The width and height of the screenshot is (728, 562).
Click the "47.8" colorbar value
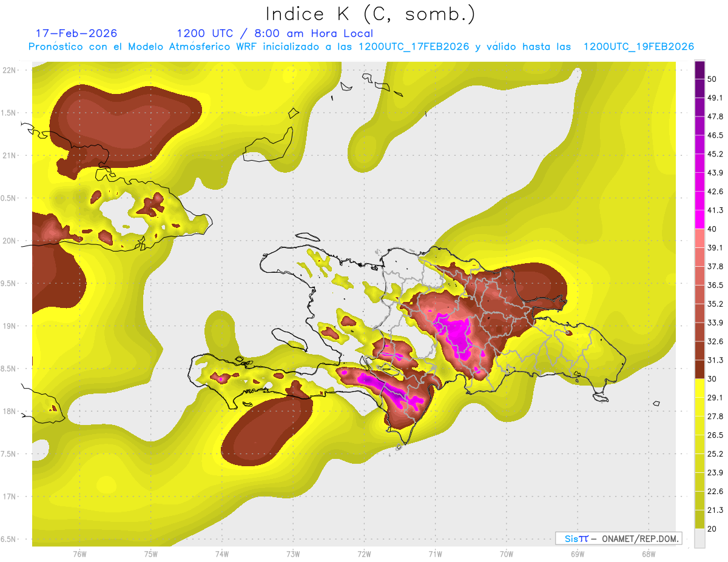(x=715, y=116)
